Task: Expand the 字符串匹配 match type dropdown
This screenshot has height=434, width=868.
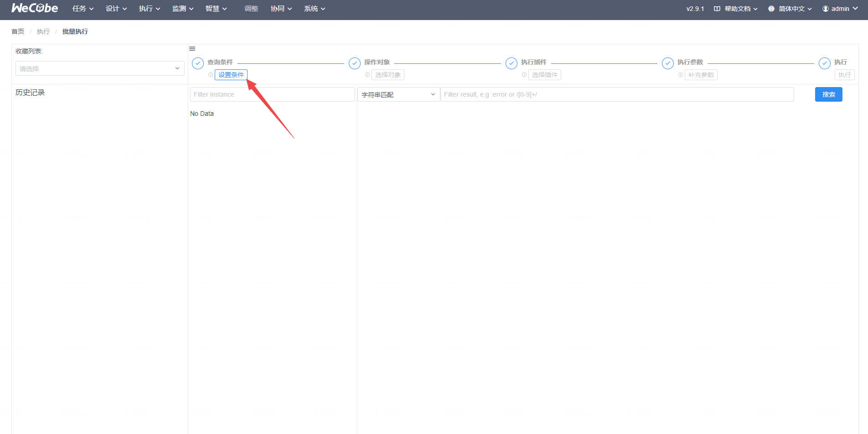Action: [x=398, y=94]
